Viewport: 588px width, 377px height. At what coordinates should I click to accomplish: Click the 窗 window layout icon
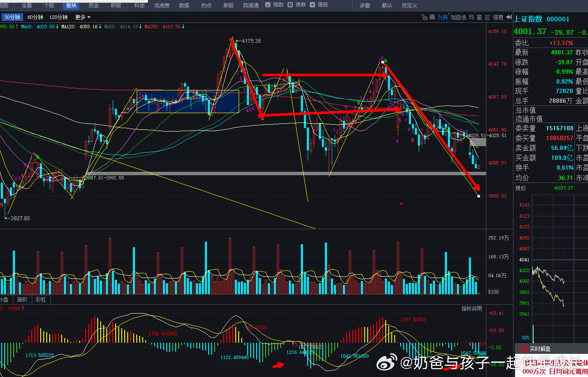[480, 17]
